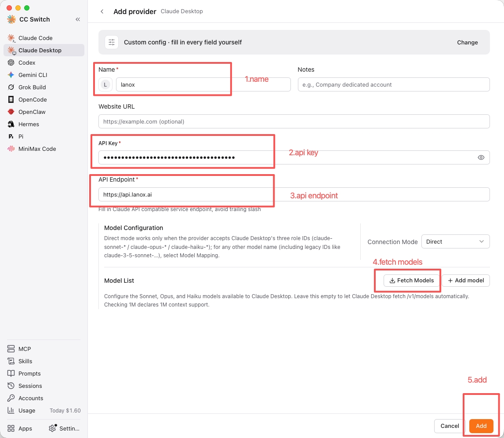This screenshot has height=438, width=504.
Task: Click the Prompts book icon
Action: [x=11, y=373]
